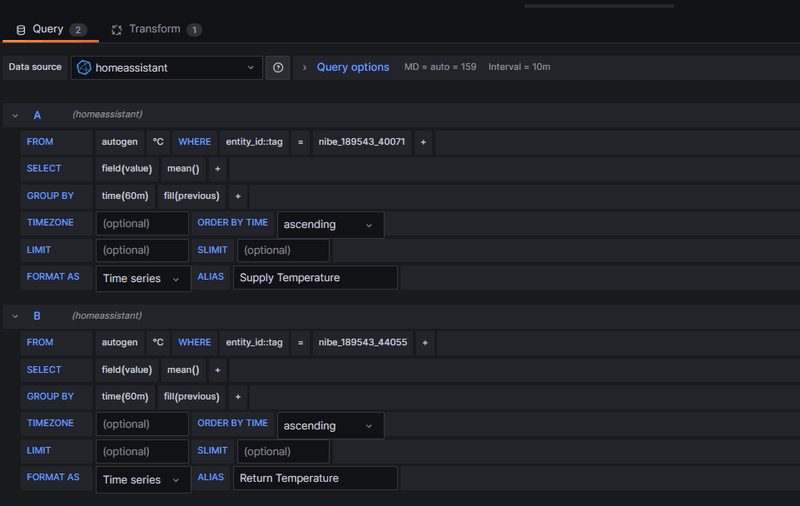Switch to the Transform tab
The height and width of the screenshot is (506, 800).
157,30
